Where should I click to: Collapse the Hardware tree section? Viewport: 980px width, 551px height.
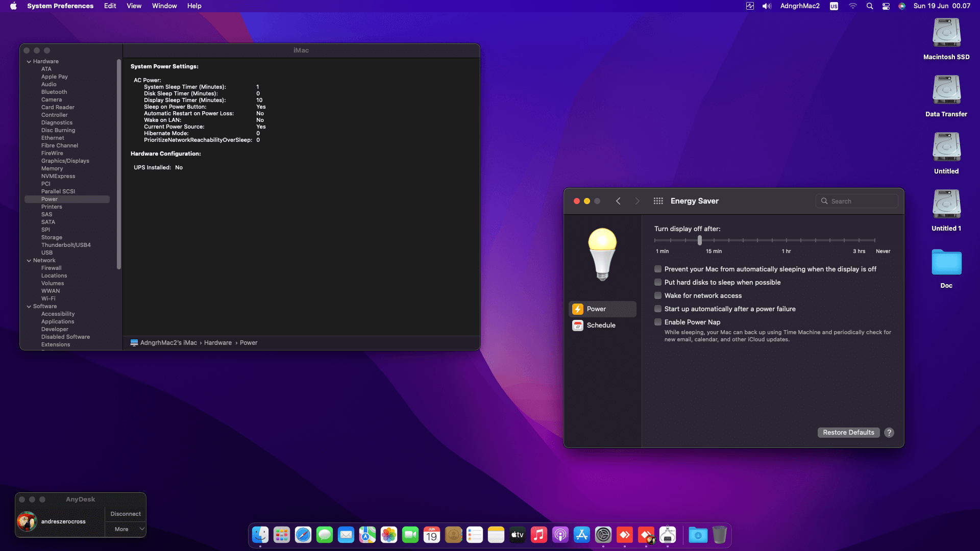(x=29, y=62)
